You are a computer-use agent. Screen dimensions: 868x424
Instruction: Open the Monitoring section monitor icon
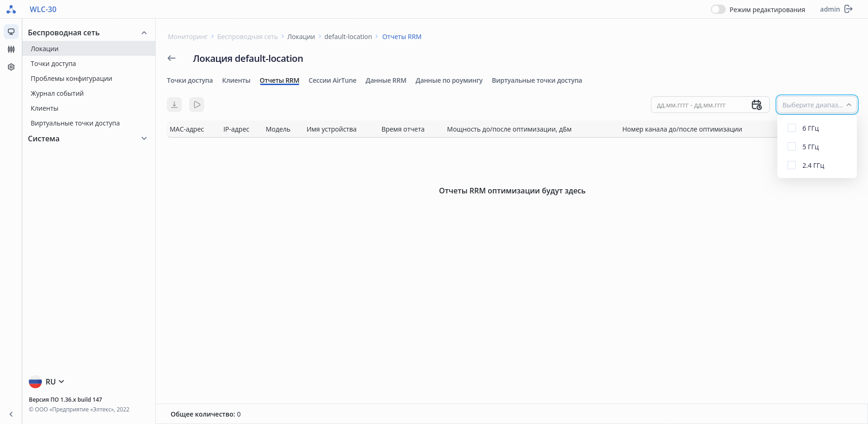click(11, 32)
